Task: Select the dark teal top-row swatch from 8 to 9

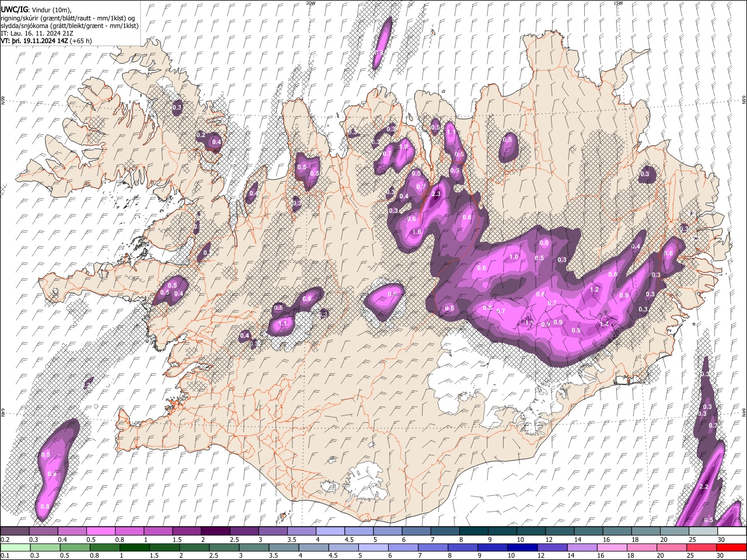Action: tap(473, 531)
